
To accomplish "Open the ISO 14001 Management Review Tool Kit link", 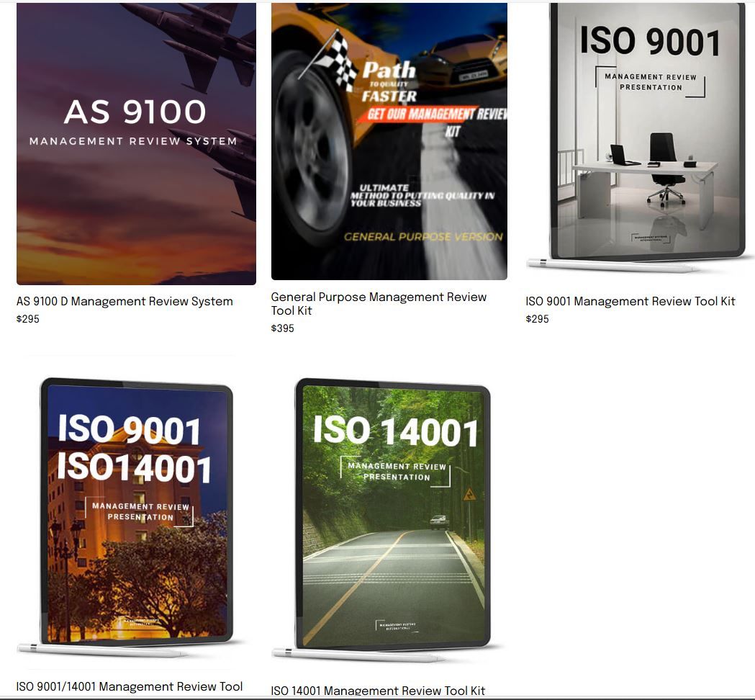I will 378,690.
